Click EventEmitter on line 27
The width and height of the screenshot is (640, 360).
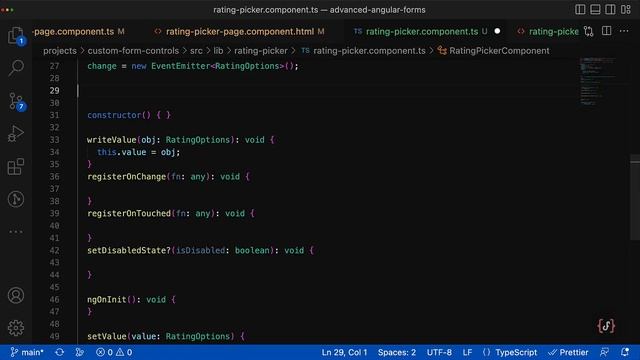click(180, 66)
